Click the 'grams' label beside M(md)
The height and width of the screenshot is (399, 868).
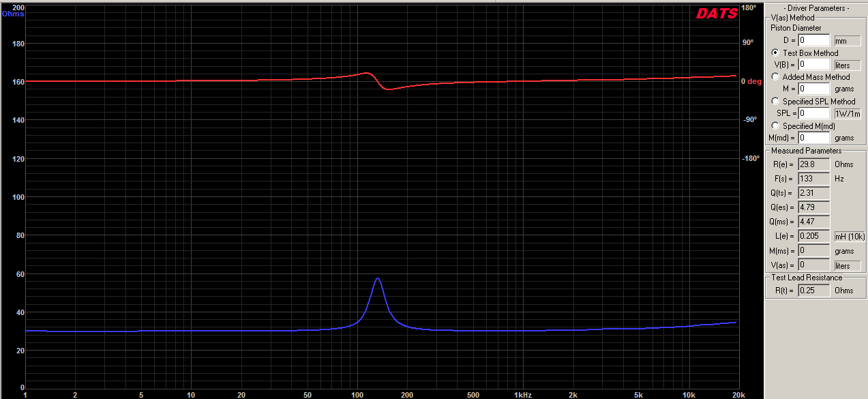844,138
